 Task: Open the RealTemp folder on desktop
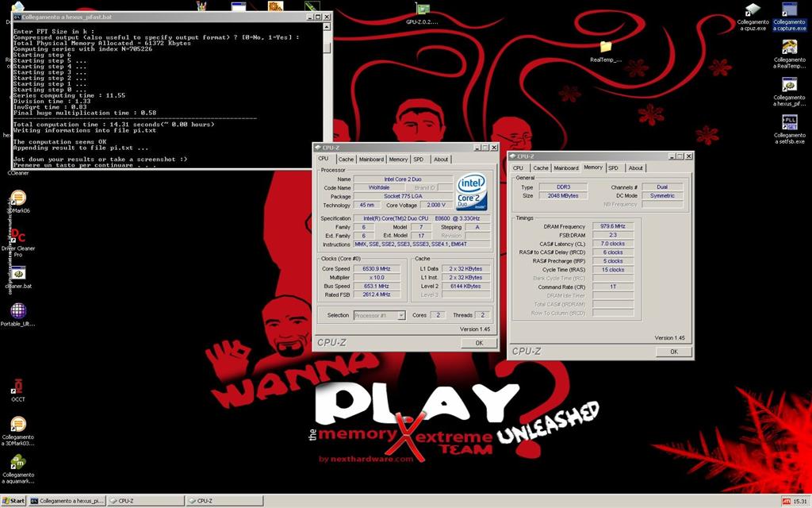coord(605,52)
